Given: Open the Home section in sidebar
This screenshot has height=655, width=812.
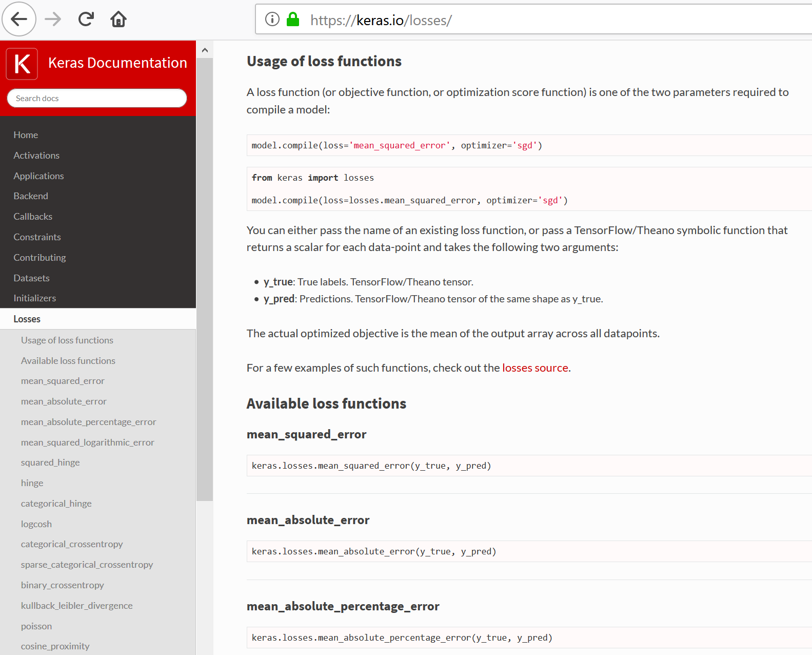Looking at the screenshot, I should coord(26,135).
